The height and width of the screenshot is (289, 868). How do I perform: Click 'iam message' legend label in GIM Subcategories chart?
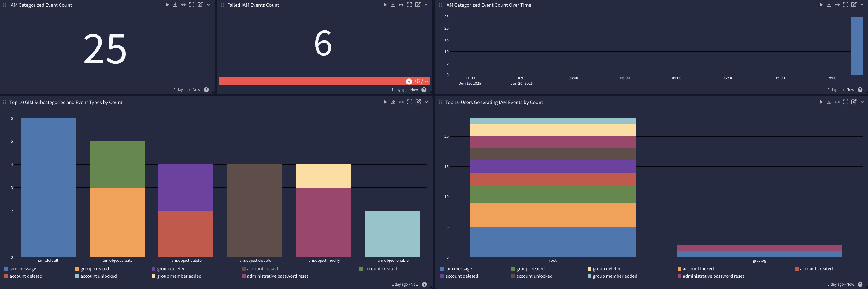(23, 269)
